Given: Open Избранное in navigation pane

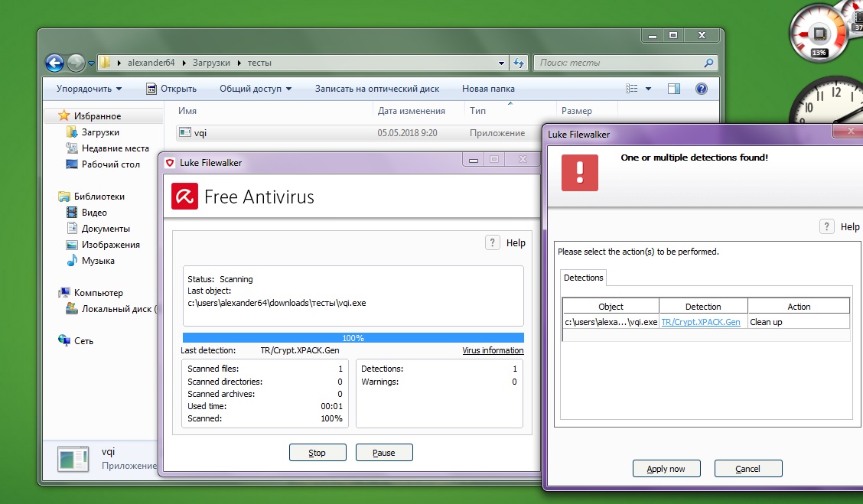Looking at the screenshot, I should [97, 116].
